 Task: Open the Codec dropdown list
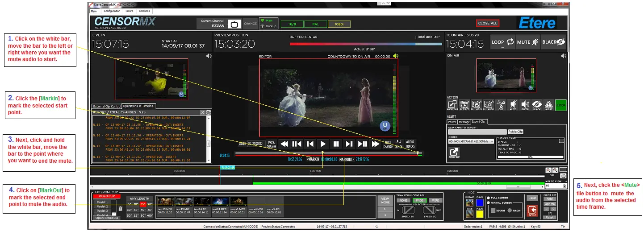[x=491, y=141]
